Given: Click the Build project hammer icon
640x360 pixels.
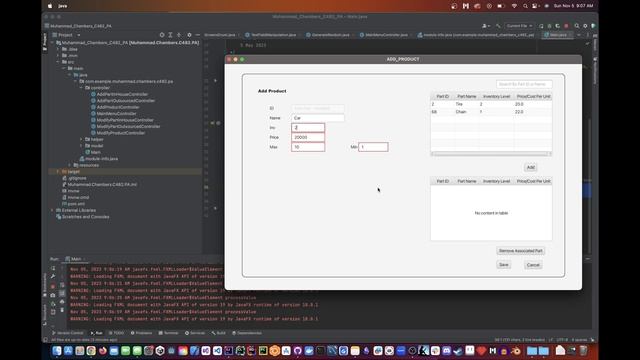Looking at the screenshot, I should pyautogui.click(x=498, y=26).
